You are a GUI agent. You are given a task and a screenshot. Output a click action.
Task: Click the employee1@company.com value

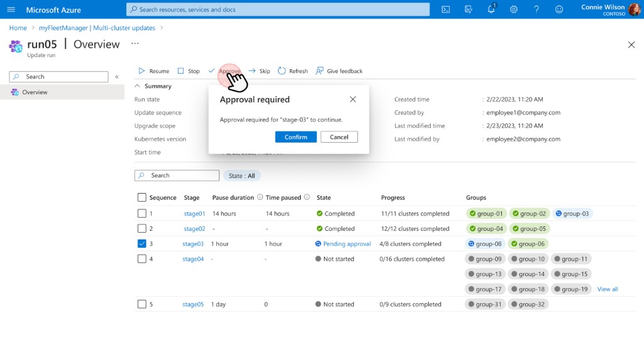[523, 113]
